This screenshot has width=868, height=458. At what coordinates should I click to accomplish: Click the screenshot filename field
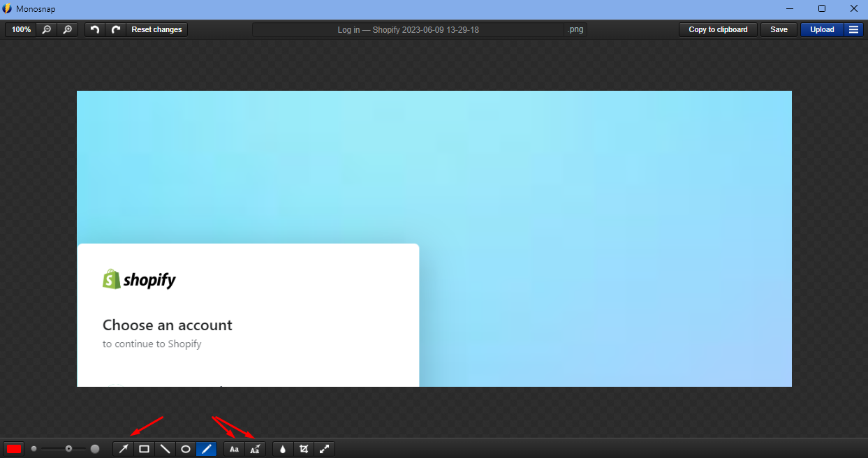(409, 29)
